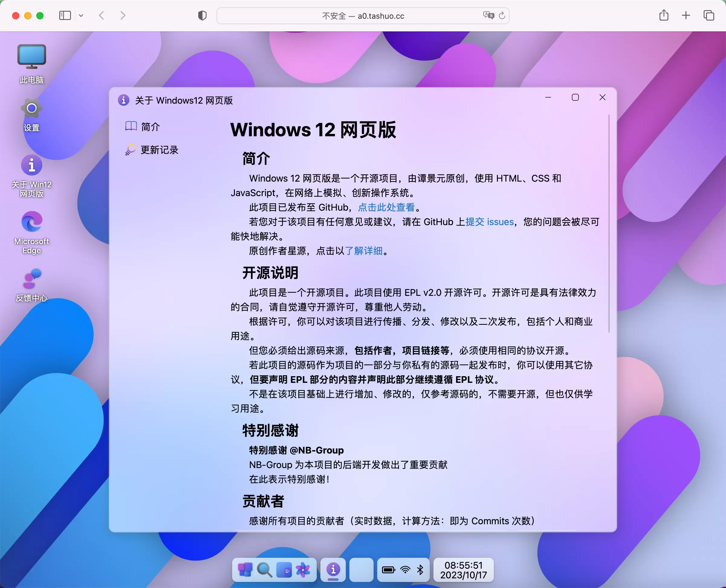Click the battery icon in system tray

[389, 570]
